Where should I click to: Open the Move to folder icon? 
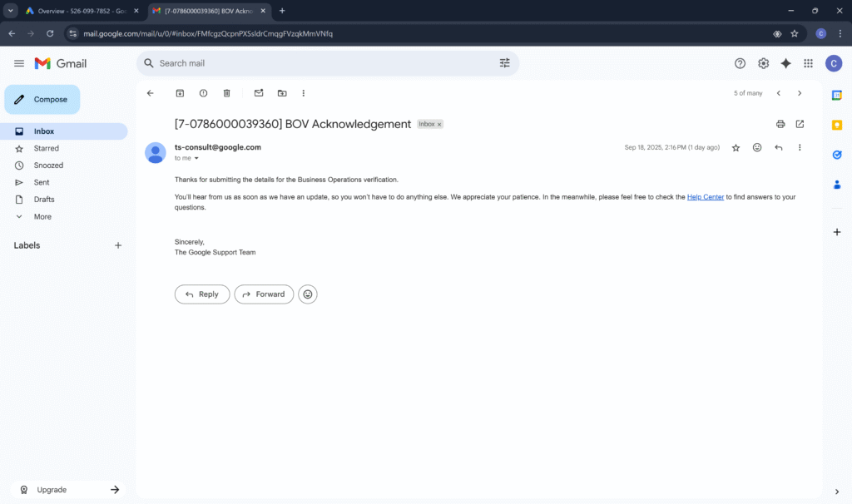point(282,93)
